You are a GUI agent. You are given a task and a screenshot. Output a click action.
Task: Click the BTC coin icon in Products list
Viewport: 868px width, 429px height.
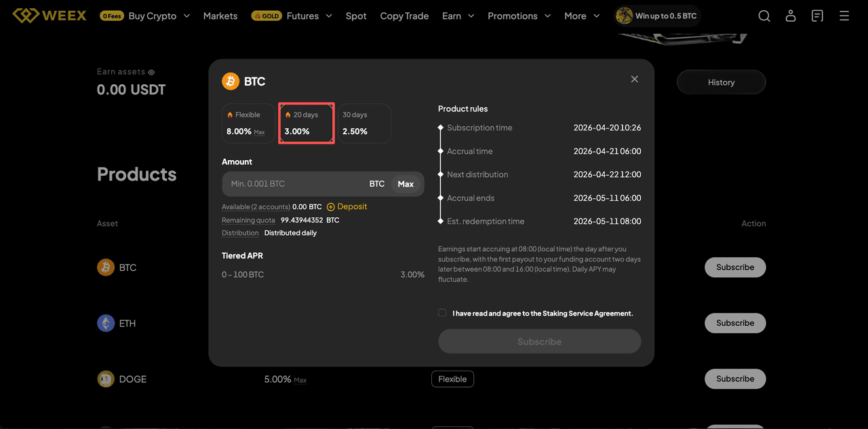[106, 267]
